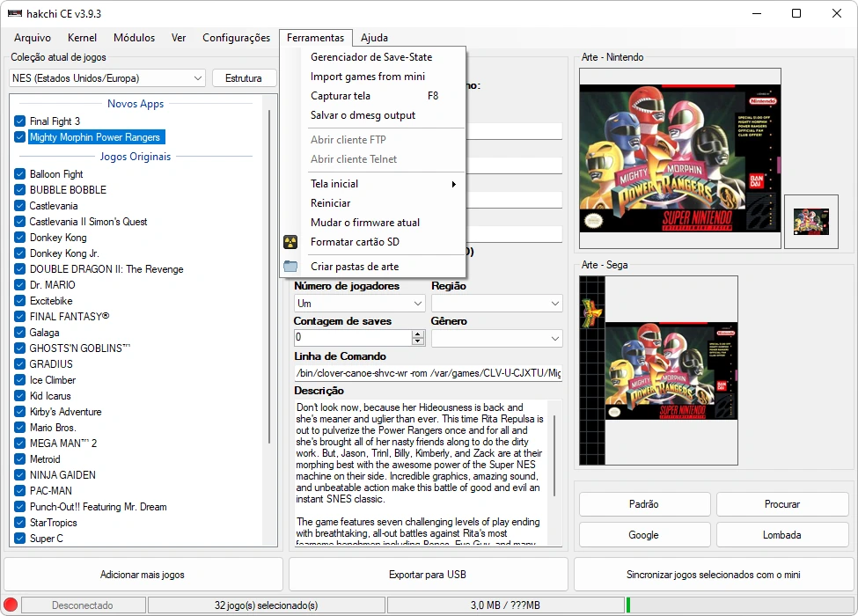Click the red disconnected status indicator
Screen dimensions: 858x616
click(x=11, y=605)
